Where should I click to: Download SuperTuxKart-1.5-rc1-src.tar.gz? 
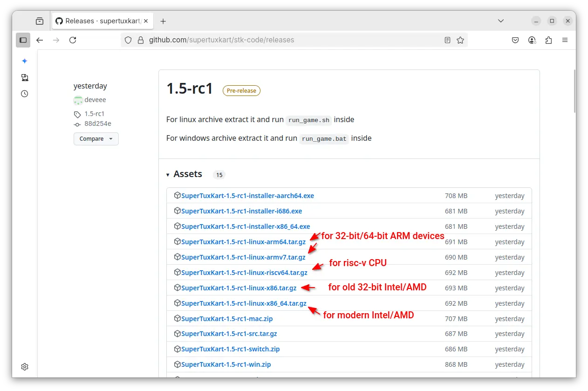click(x=229, y=334)
